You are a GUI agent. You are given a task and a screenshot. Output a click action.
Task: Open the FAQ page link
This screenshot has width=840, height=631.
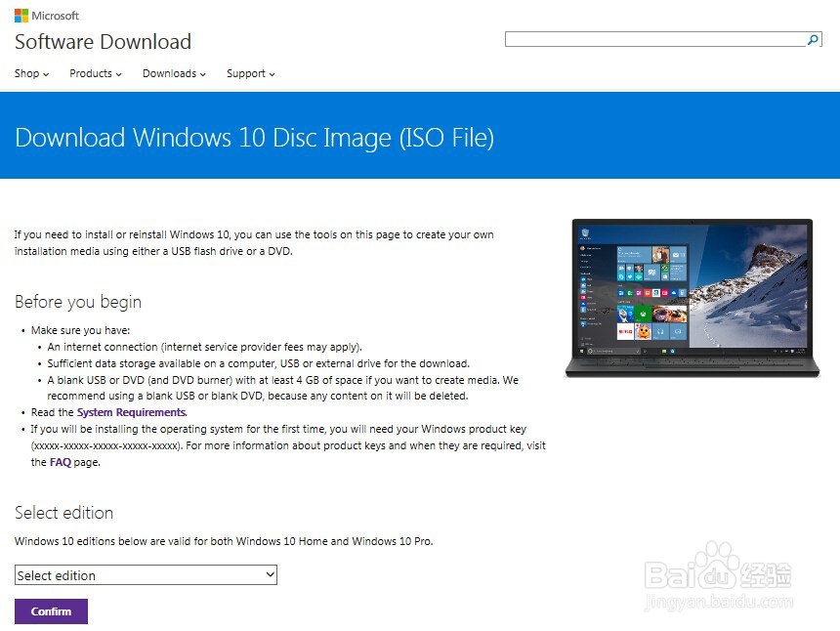(60, 462)
